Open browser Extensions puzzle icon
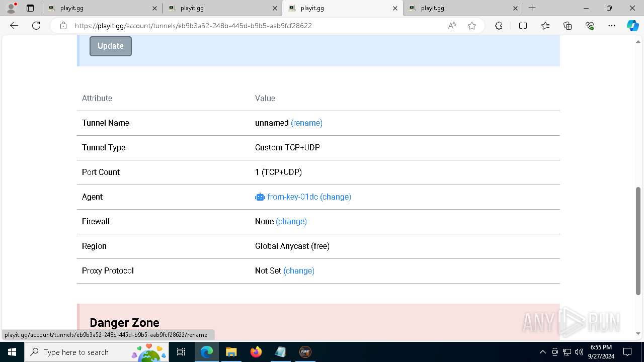This screenshot has height=362, width=644. [499, 26]
